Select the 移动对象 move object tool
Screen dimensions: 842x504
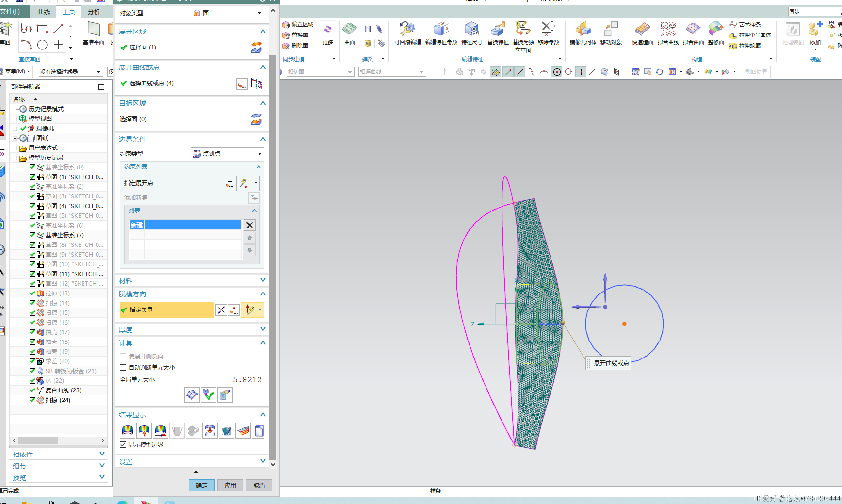(x=611, y=33)
